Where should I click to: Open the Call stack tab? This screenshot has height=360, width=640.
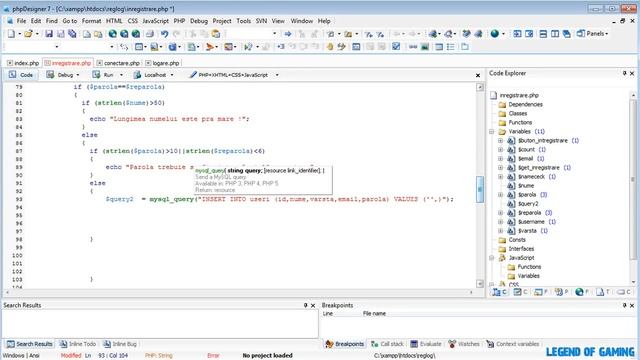[387, 344]
